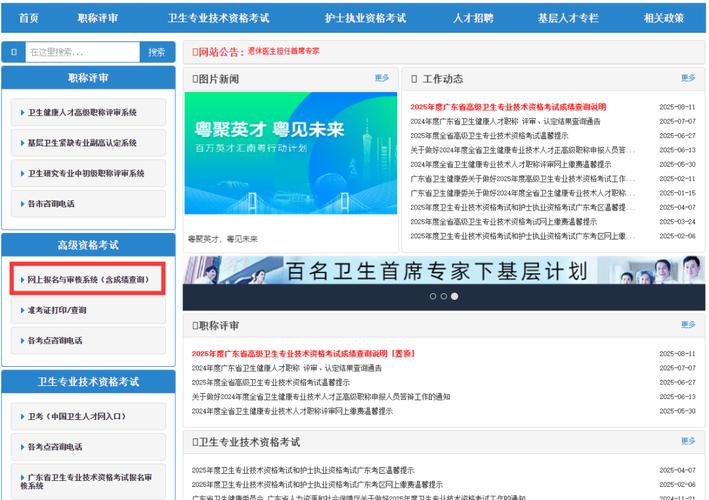Screen dimensions: 709x500
Task: Focus the 在这里搜索 search input field
Action: tap(80, 52)
